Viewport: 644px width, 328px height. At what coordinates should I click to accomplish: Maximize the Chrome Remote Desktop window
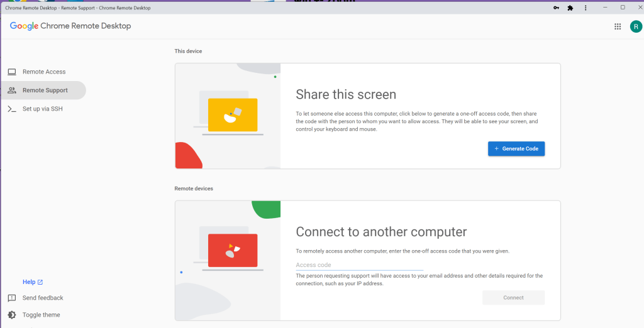point(623,8)
